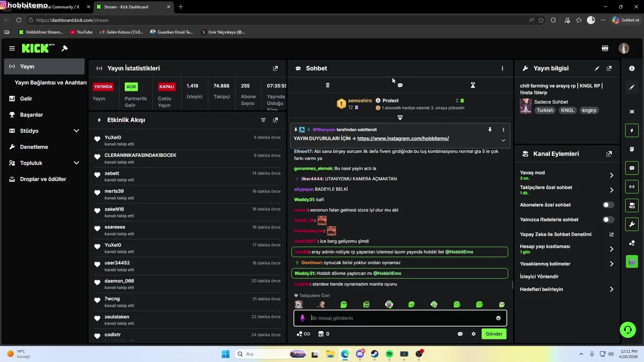Open the instagram.com/hobbitemo link
The image size is (644, 362).
click(403, 138)
